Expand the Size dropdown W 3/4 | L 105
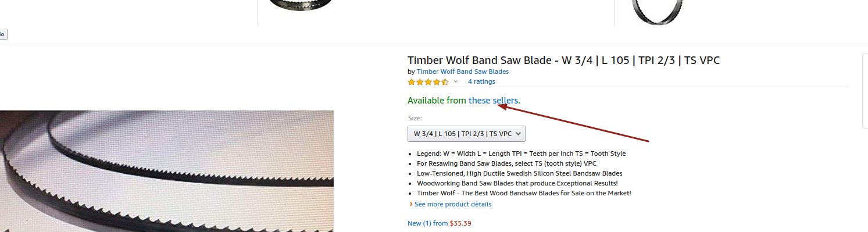The height and width of the screenshot is (232, 868). [x=466, y=134]
